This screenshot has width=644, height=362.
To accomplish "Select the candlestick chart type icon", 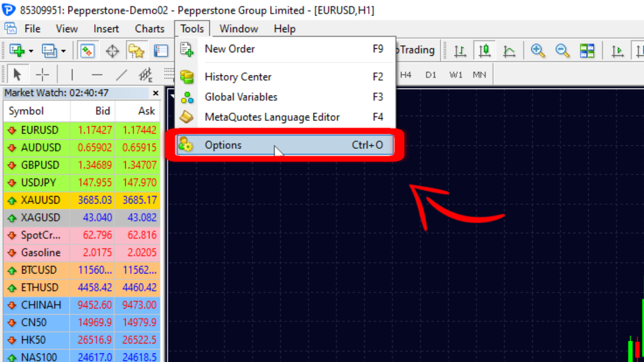I will pyautogui.click(x=485, y=51).
